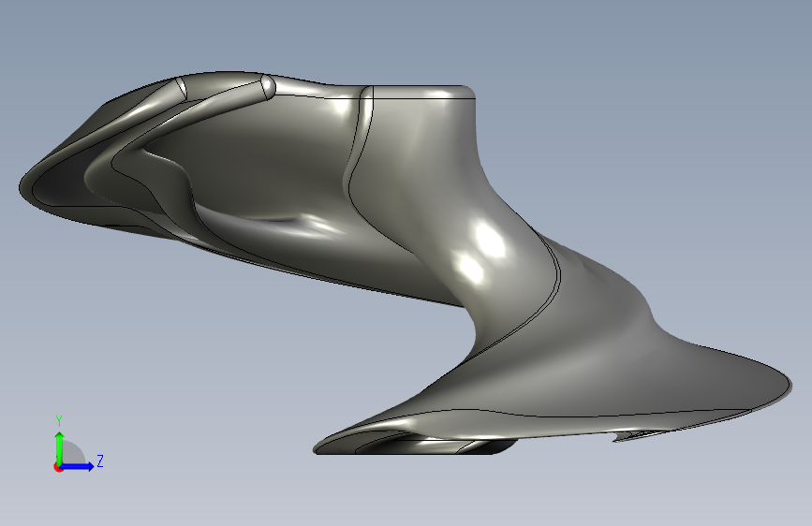Viewport: 812px width, 526px height.
Task: Click the green Y axis arrow of the triad
Action: 60,447
